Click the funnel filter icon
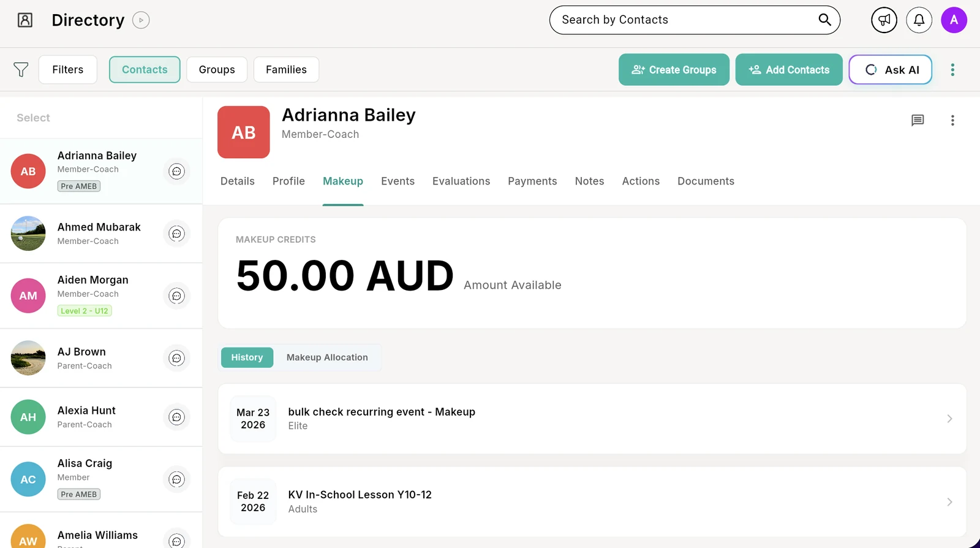 (x=21, y=70)
